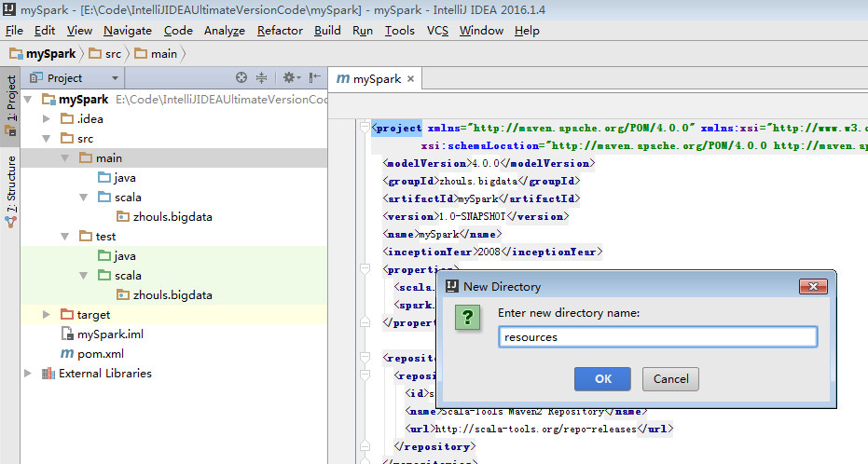The height and width of the screenshot is (464, 868).
Task: Open the Navigate menu
Action: click(x=128, y=31)
